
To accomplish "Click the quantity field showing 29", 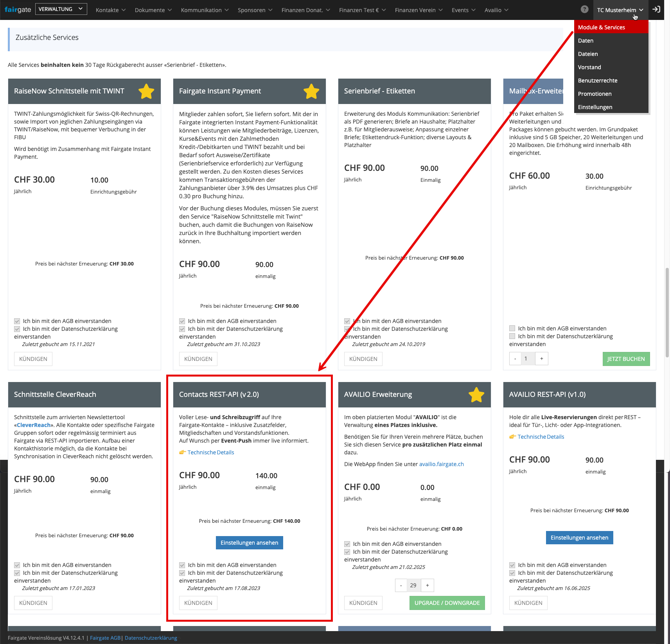I will click(413, 585).
